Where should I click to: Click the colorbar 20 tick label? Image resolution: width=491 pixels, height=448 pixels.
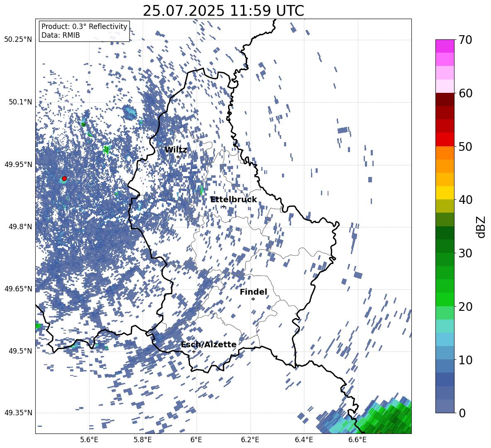click(x=465, y=306)
